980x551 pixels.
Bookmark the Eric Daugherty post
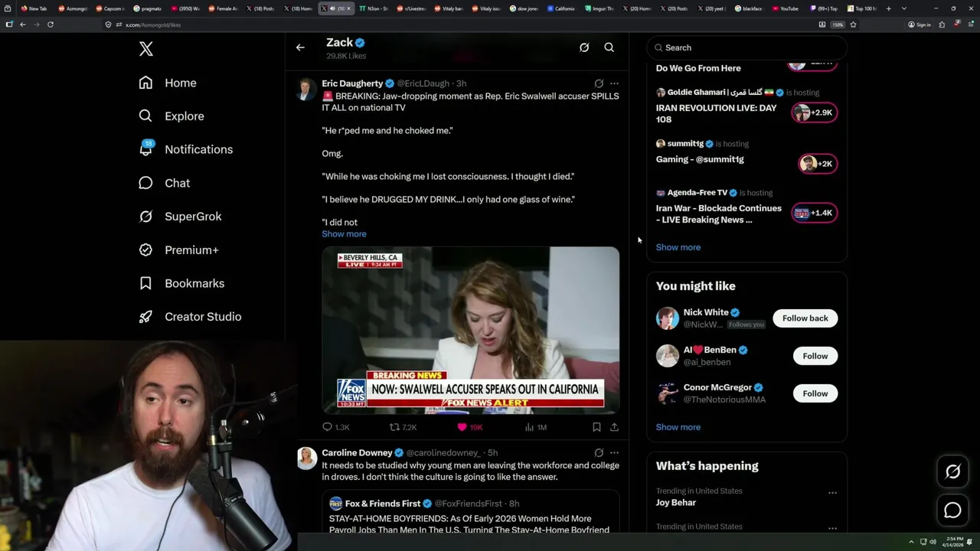[596, 427]
